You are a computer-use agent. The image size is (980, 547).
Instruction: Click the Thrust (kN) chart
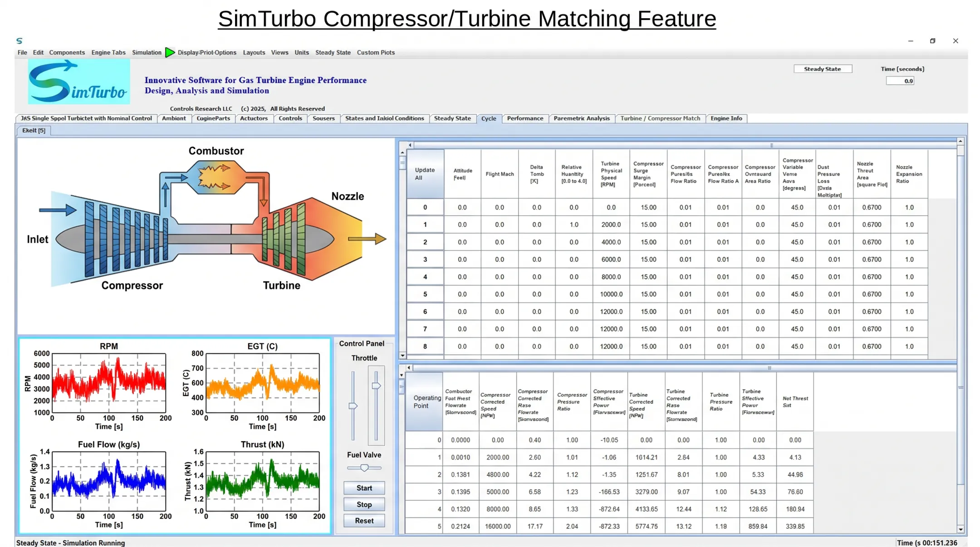(x=263, y=481)
